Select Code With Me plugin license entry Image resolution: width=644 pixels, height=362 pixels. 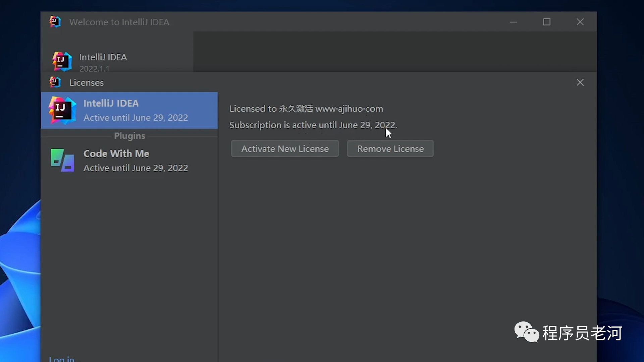(129, 161)
